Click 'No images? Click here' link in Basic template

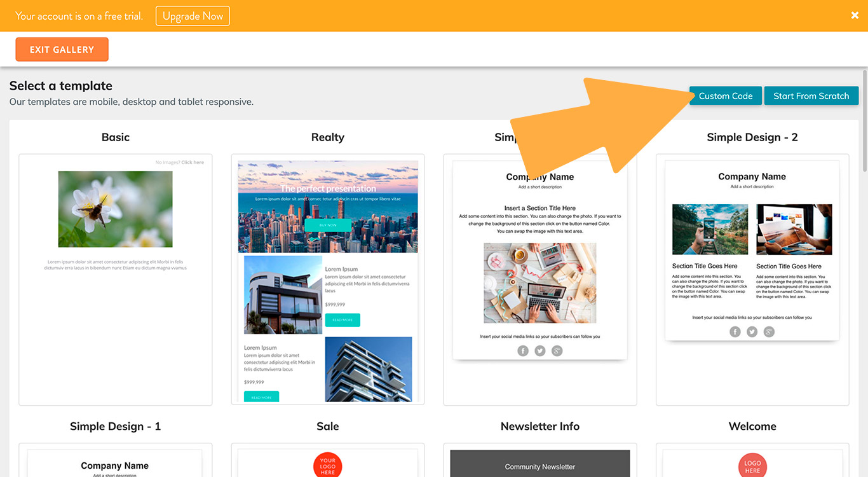pyautogui.click(x=180, y=162)
